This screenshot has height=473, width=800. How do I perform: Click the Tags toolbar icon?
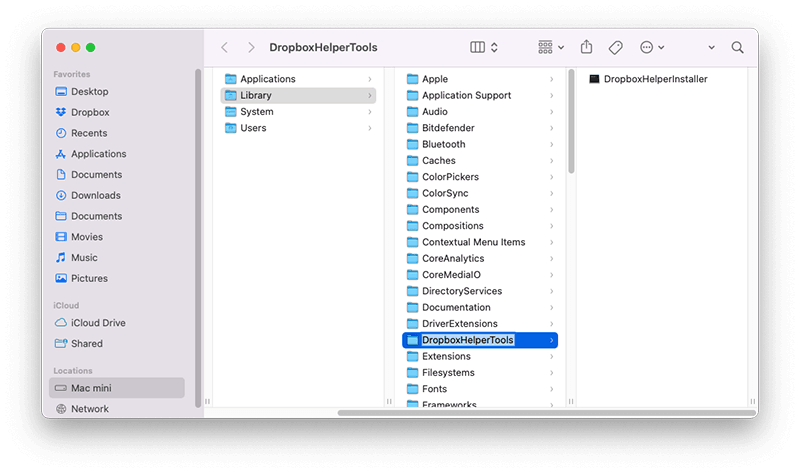(x=616, y=47)
